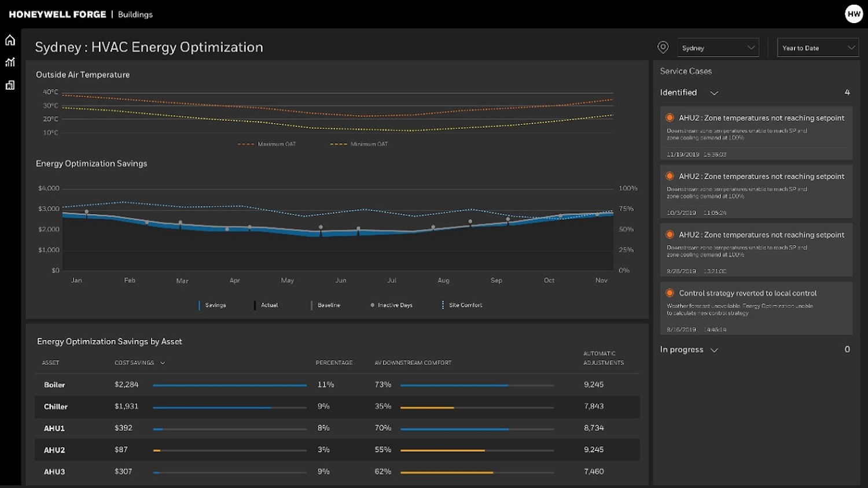Click Boiler cost savings bar
Screen dimensions: 868x488
click(x=230, y=385)
